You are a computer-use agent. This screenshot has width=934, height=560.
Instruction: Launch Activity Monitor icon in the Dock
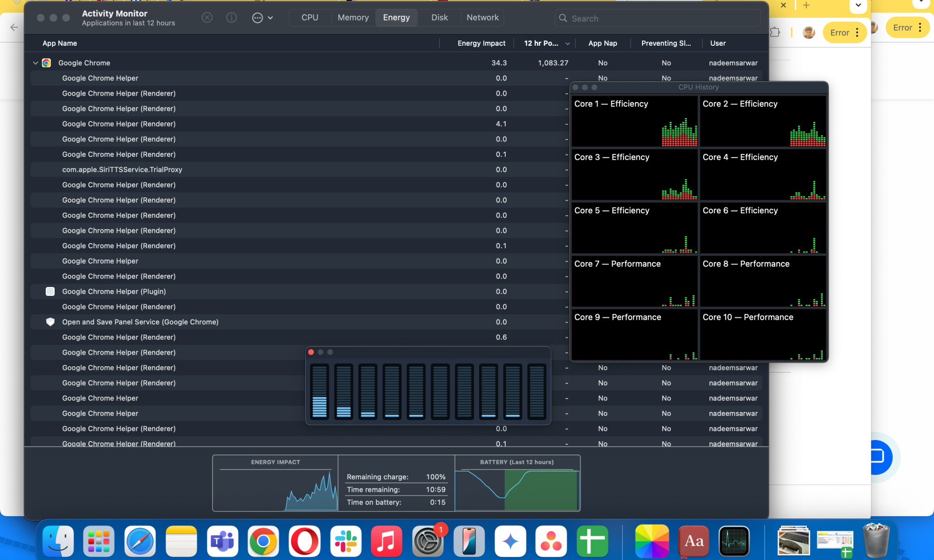(734, 541)
